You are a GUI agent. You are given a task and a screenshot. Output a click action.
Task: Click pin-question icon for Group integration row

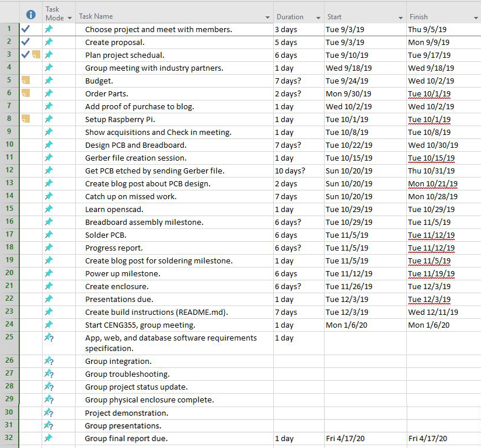point(49,361)
